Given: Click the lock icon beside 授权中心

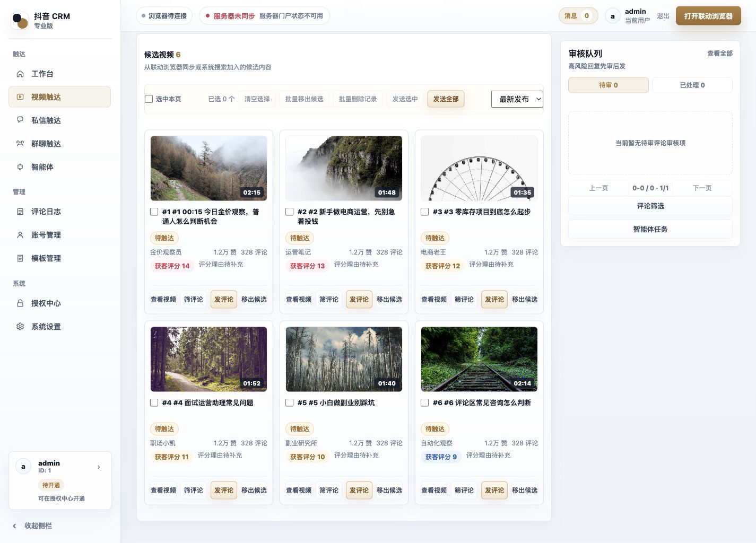Looking at the screenshot, I should click(20, 303).
